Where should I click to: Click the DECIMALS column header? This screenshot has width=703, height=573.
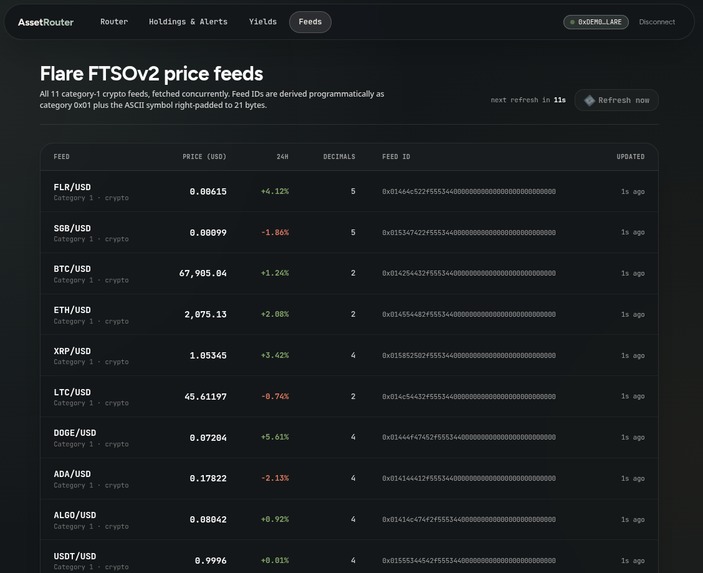339,156
